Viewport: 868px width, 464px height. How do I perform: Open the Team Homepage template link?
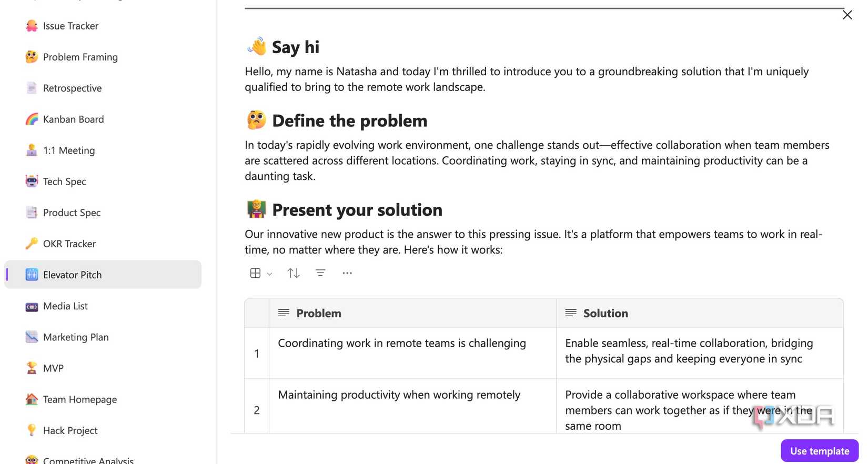point(79,399)
